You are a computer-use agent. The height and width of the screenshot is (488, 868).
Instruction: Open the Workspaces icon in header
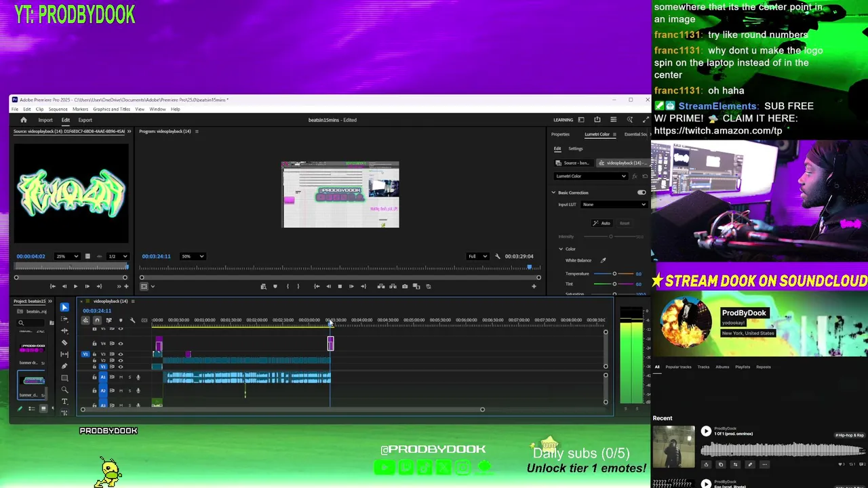coord(581,120)
